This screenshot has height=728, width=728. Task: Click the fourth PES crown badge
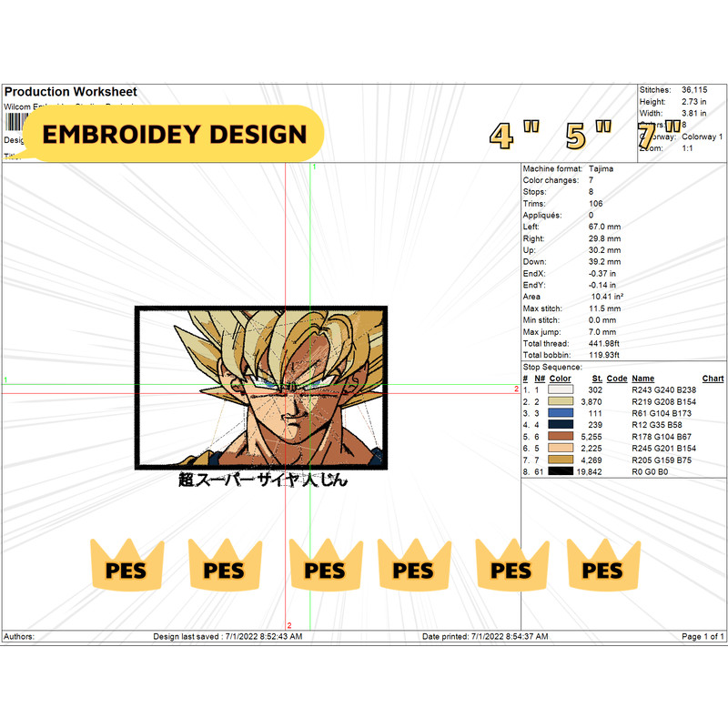coord(414,569)
